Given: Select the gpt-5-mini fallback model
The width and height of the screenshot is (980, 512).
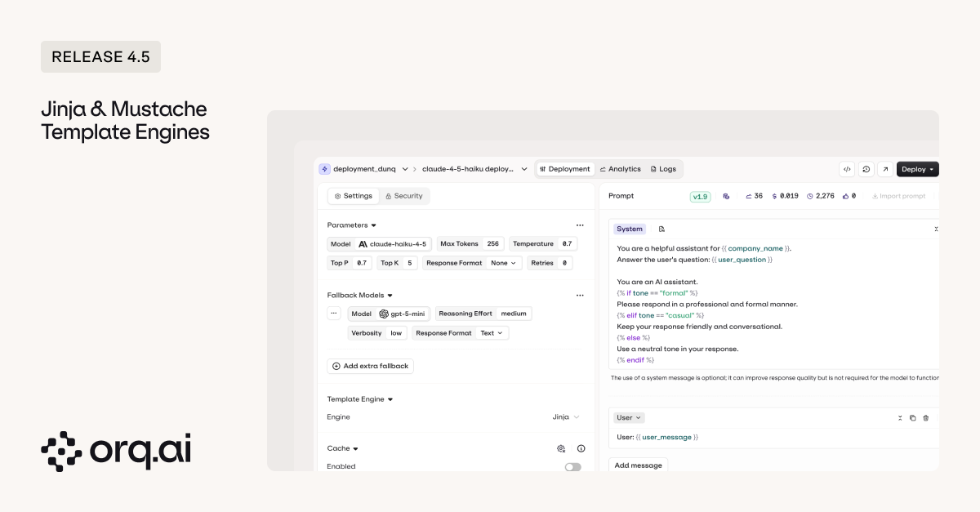Looking at the screenshot, I should (x=389, y=314).
